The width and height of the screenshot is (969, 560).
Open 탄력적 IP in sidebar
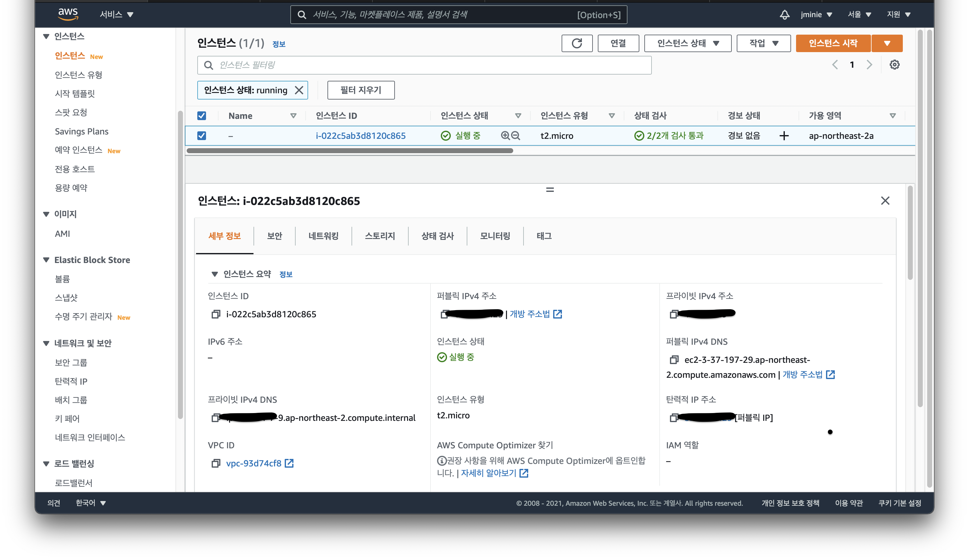tap(71, 381)
